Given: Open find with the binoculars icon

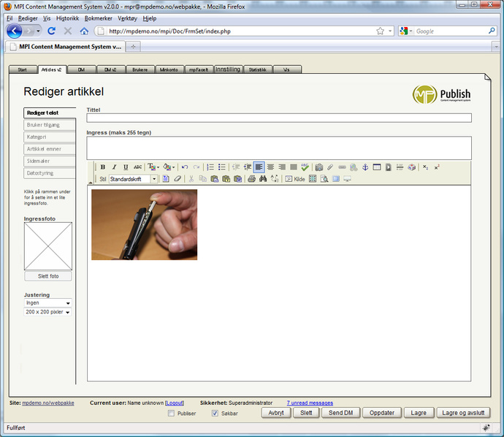Looking at the screenshot, I should tap(263, 179).
